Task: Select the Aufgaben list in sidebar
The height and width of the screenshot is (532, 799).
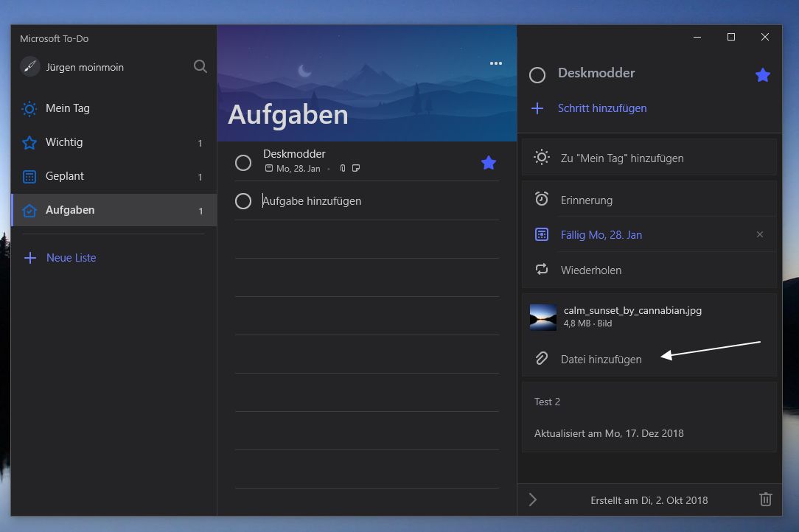Action: 114,210
